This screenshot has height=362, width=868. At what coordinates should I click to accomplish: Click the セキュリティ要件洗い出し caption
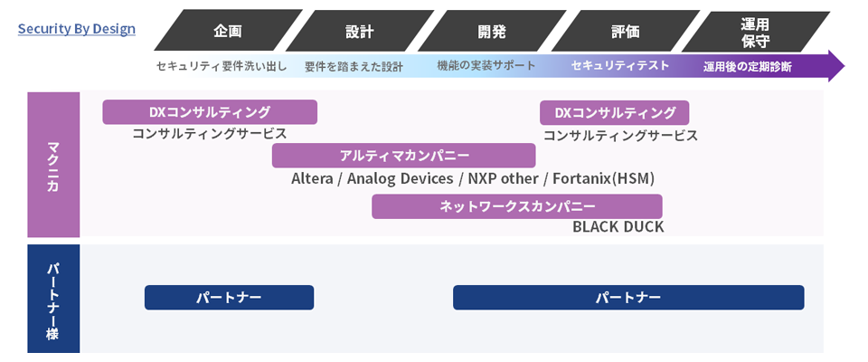point(222,67)
